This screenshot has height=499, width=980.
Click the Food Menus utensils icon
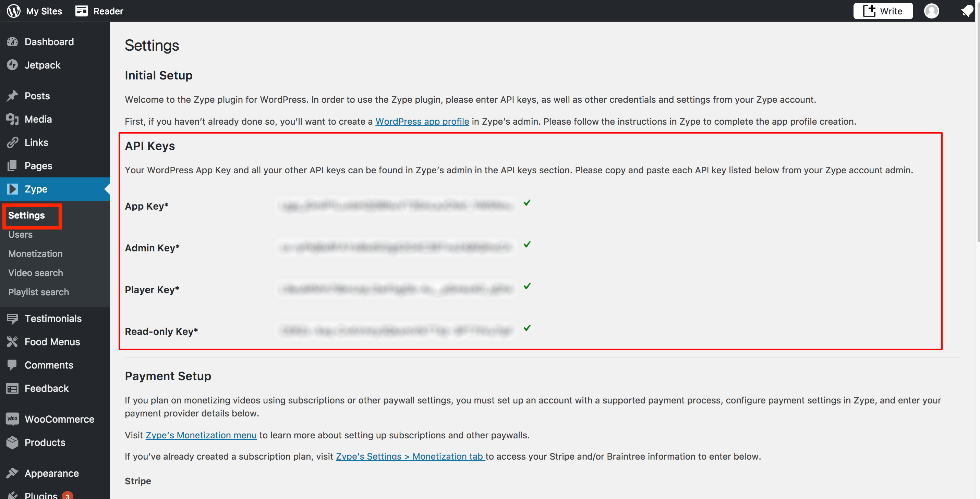pyautogui.click(x=12, y=342)
